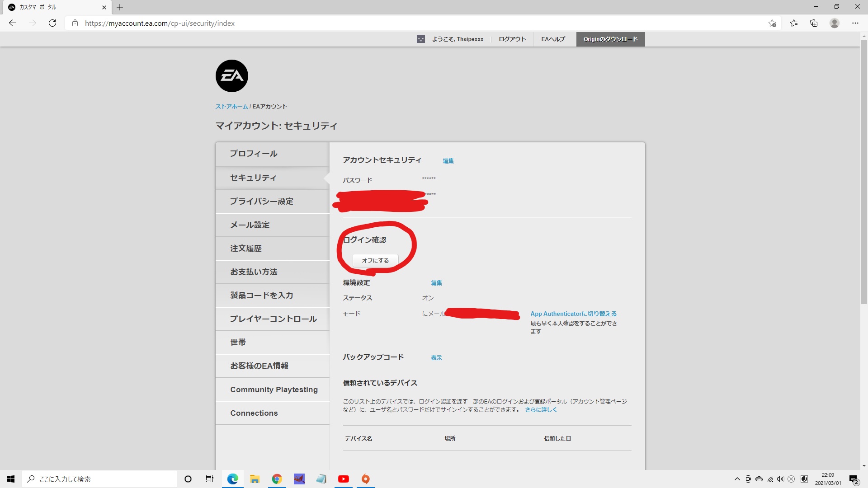868x488 pixels.
Task: Reload the page with refresh icon
Action: 52,23
